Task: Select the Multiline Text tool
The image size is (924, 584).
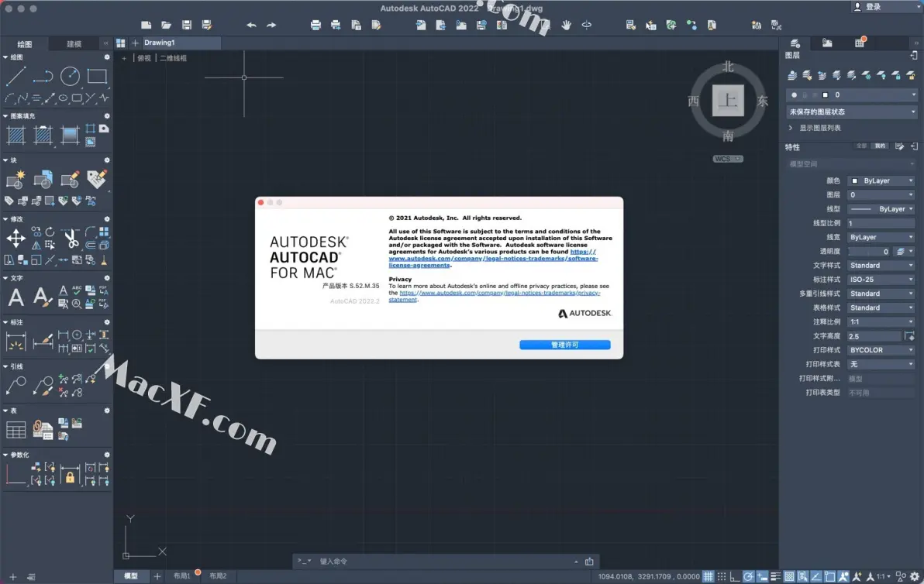Action: point(16,297)
